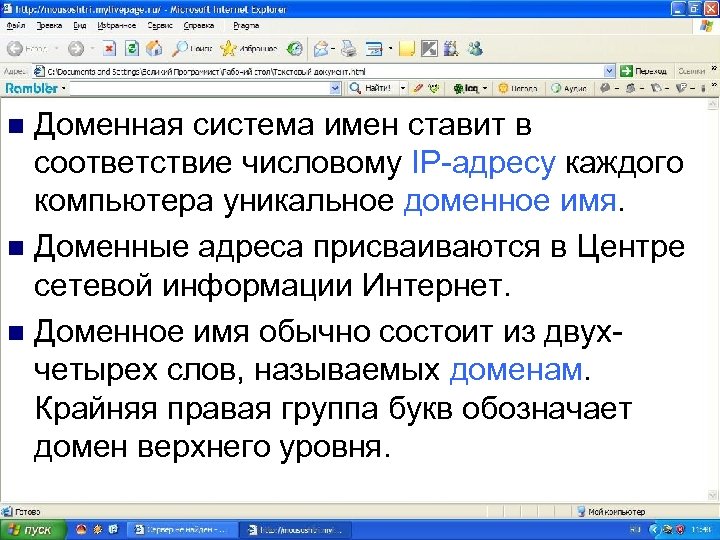Image resolution: width=720 pixels, height=540 pixels.
Task: Open Favorites with the star Избранное button
Action: [248, 48]
